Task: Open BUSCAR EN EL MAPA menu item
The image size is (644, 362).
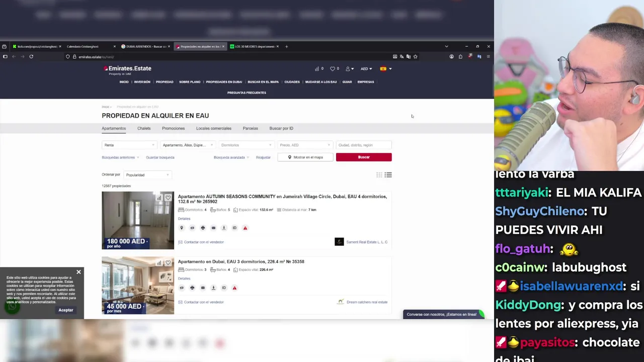Action: click(263, 82)
